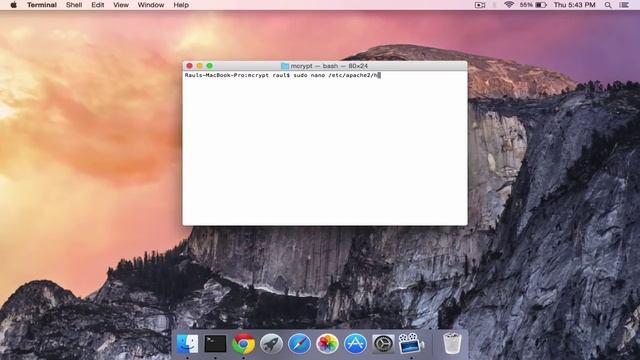640x360 pixels.
Task: Open the Window menu
Action: click(x=151, y=5)
